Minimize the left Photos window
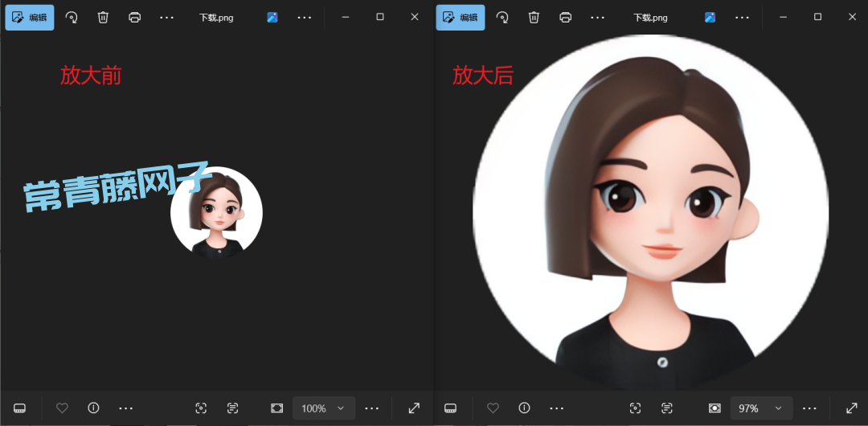Screen dimensions: 868x426 click(x=346, y=17)
